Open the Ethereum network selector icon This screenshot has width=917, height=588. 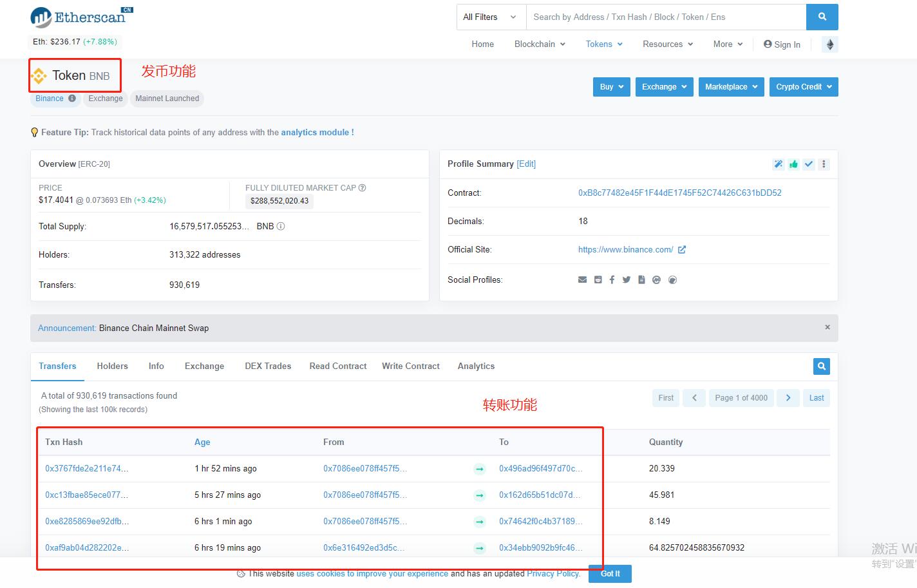tap(830, 44)
